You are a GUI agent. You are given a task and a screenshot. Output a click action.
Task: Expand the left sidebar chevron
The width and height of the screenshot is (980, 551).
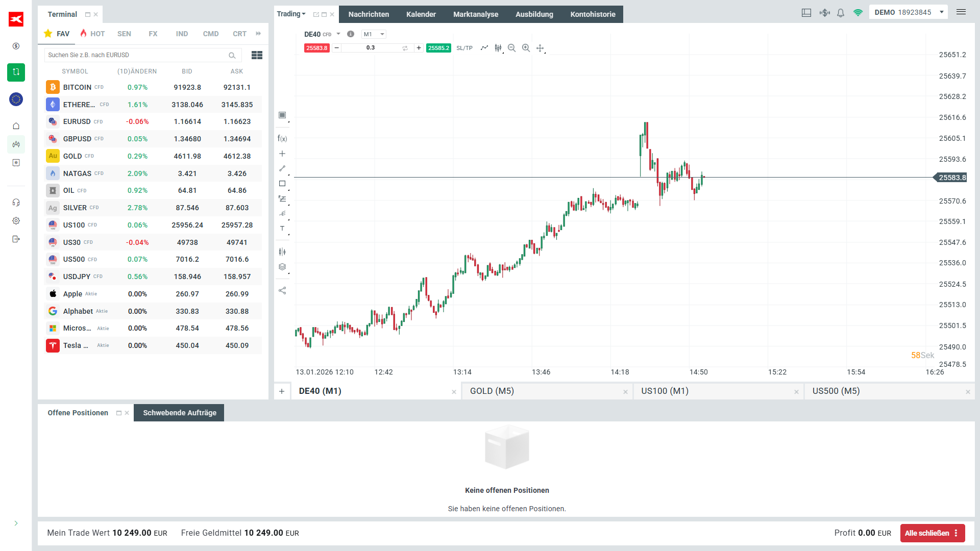(16, 523)
